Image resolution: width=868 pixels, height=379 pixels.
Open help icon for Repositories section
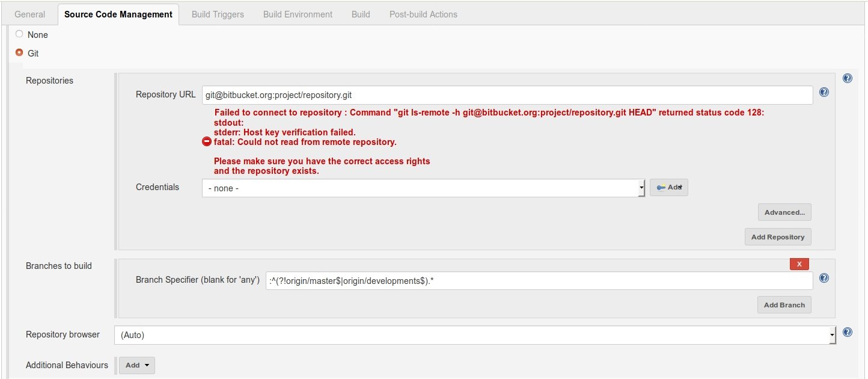(x=847, y=78)
